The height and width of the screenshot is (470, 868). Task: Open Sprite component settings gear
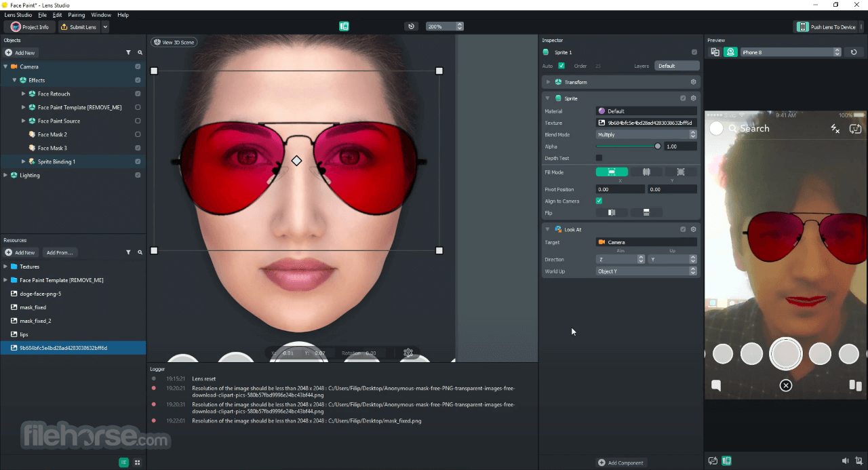pos(693,98)
